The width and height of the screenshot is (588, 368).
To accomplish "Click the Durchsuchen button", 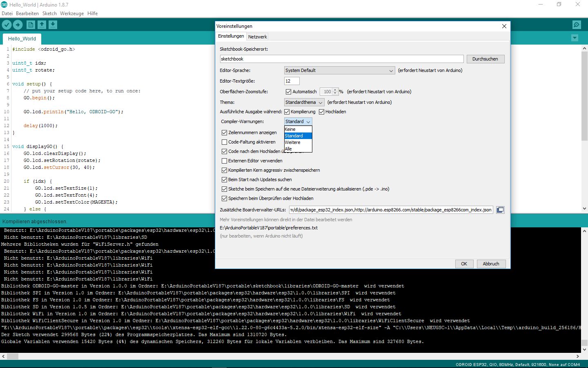I will (x=486, y=59).
